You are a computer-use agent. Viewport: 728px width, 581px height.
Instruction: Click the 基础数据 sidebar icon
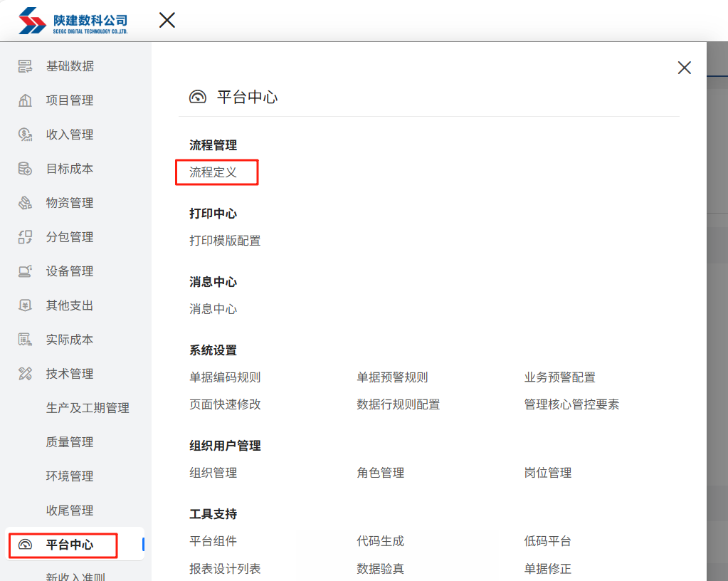[25, 66]
